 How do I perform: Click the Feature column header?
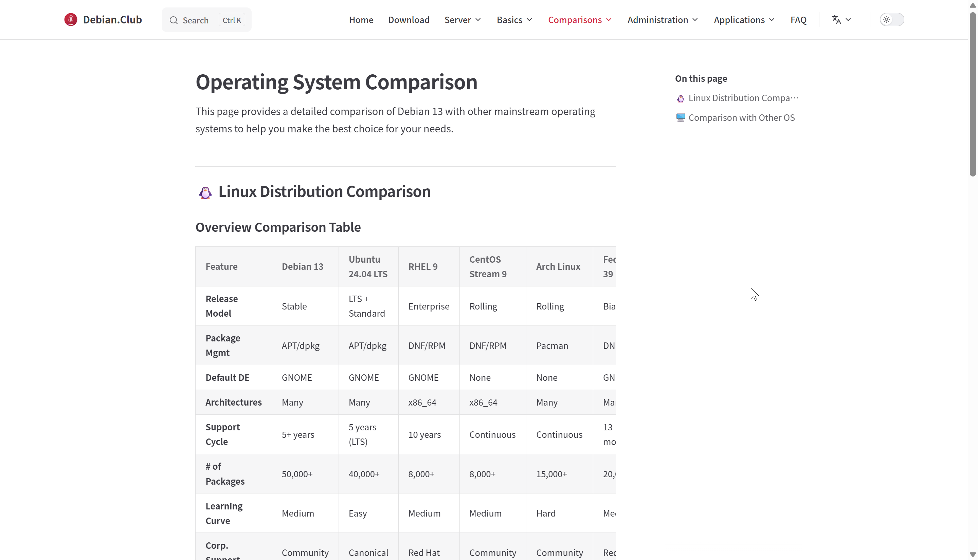pos(233,266)
